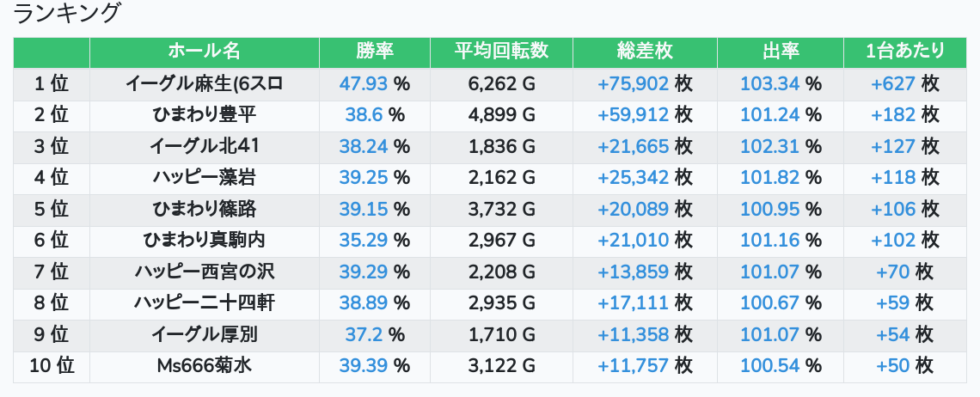
Task: Click the ランキング heading
Action: tap(67, 13)
